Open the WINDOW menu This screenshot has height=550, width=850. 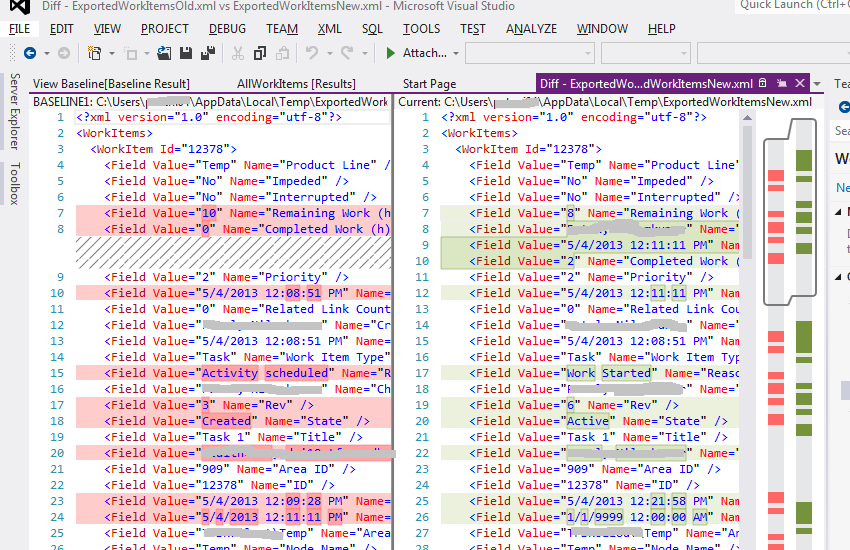pos(602,29)
